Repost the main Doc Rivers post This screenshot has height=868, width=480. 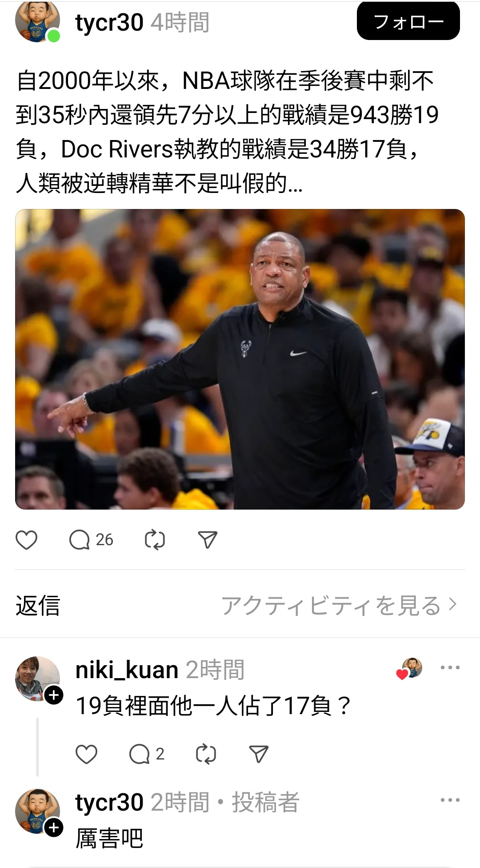155,540
